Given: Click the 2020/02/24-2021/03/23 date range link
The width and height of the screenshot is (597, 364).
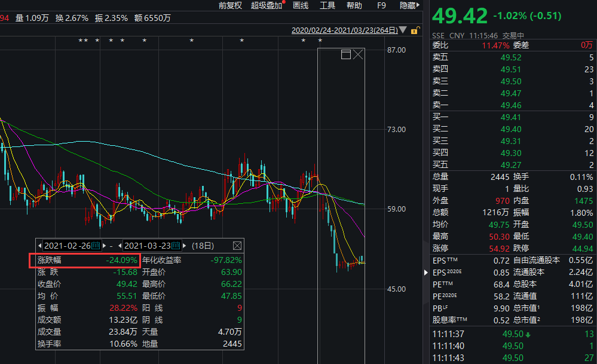Looking at the screenshot, I should [344, 30].
